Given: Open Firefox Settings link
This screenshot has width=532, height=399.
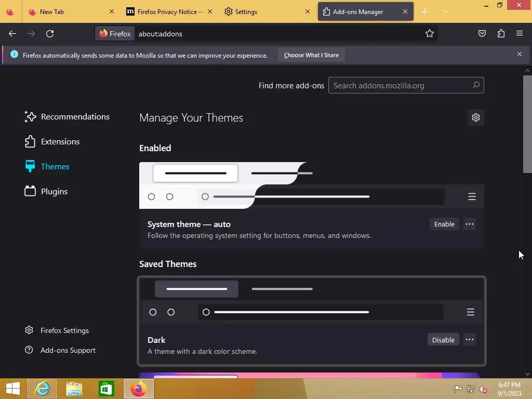Looking at the screenshot, I should tap(57, 330).
